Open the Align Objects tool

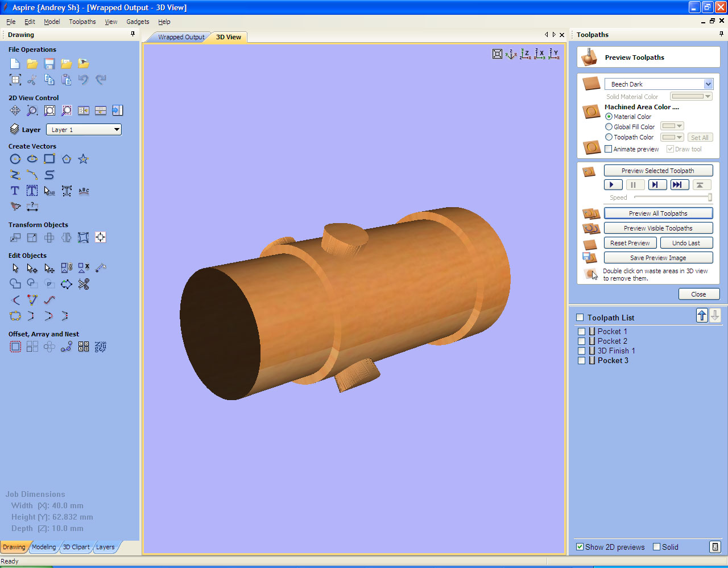[101, 237]
